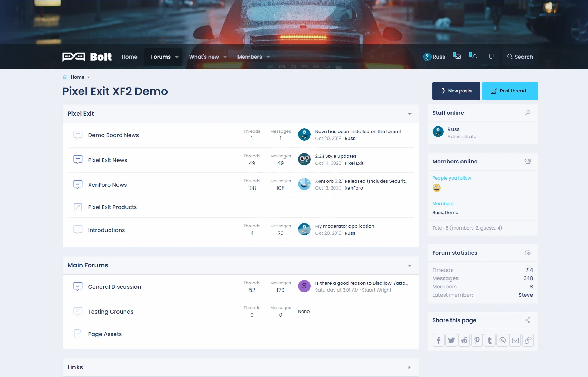Click the Page Assets document icon

pyautogui.click(x=78, y=334)
